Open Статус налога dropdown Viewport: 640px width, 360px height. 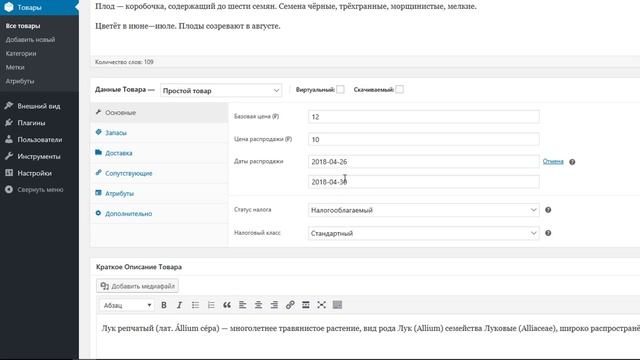point(424,210)
